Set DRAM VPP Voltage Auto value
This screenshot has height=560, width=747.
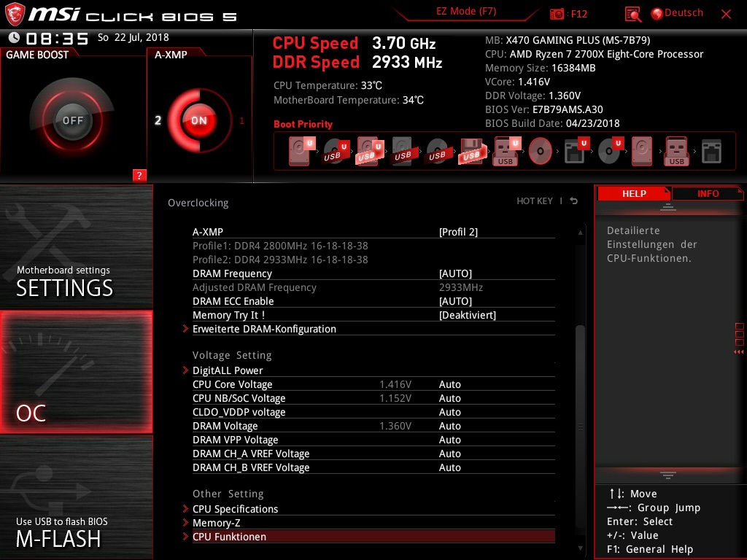tap(449, 440)
